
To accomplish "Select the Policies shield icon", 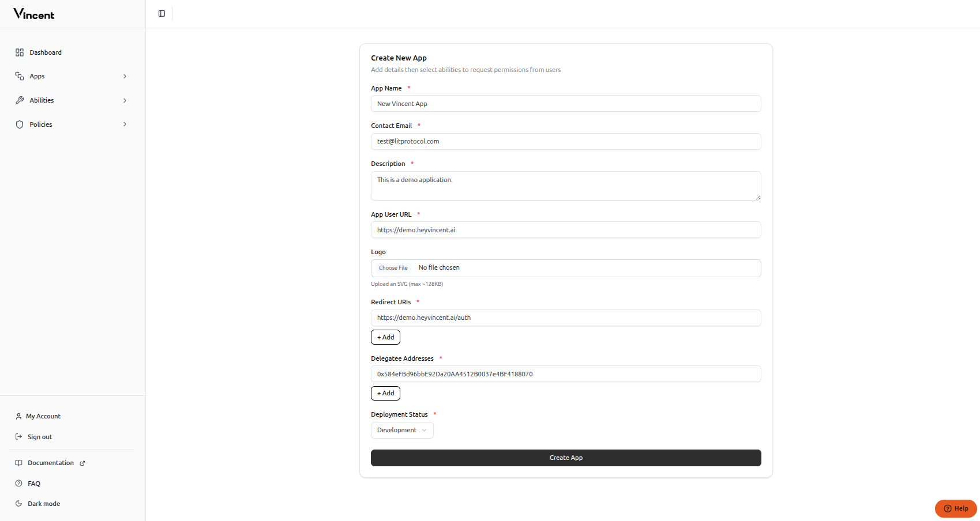I will pos(20,124).
